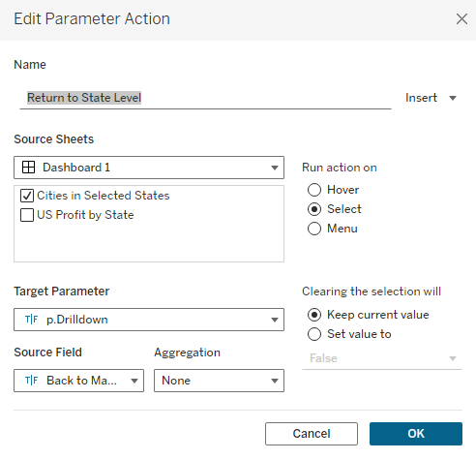Choose Keep current value radio button
This screenshot has height=460, width=476.
coord(314,315)
